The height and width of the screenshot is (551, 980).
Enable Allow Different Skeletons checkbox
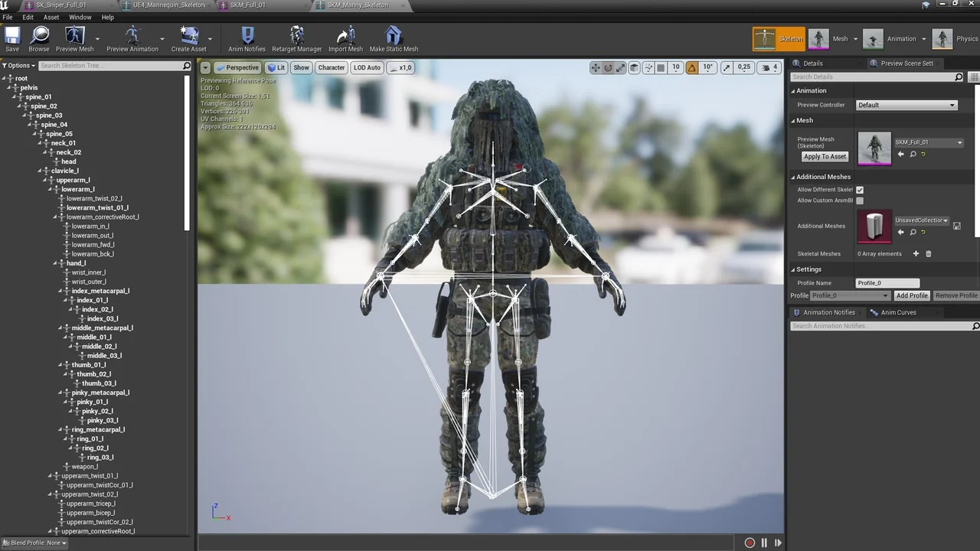point(859,189)
